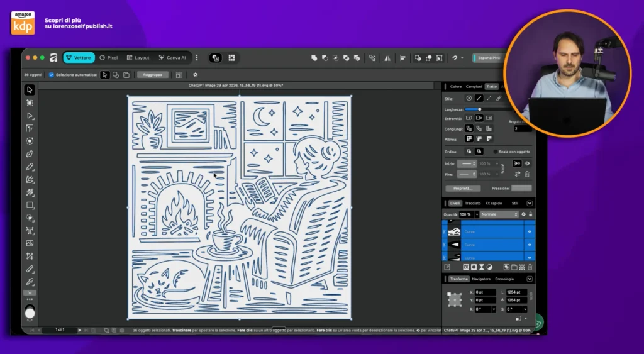Click the Flip Horizontal triangle icon
This screenshot has height=354, width=644.
[x=387, y=58]
